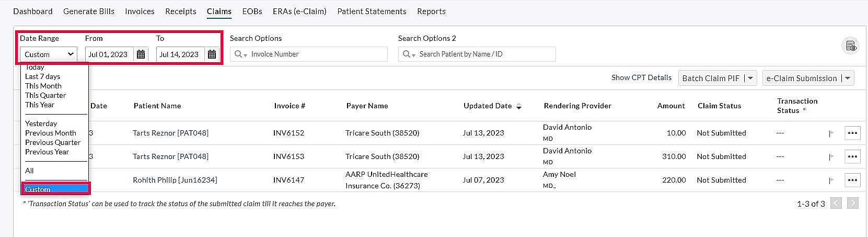The image size is (868, 237).
Task: Click the flag icon for invoice INV6152
Action: [x=831, y=133]
